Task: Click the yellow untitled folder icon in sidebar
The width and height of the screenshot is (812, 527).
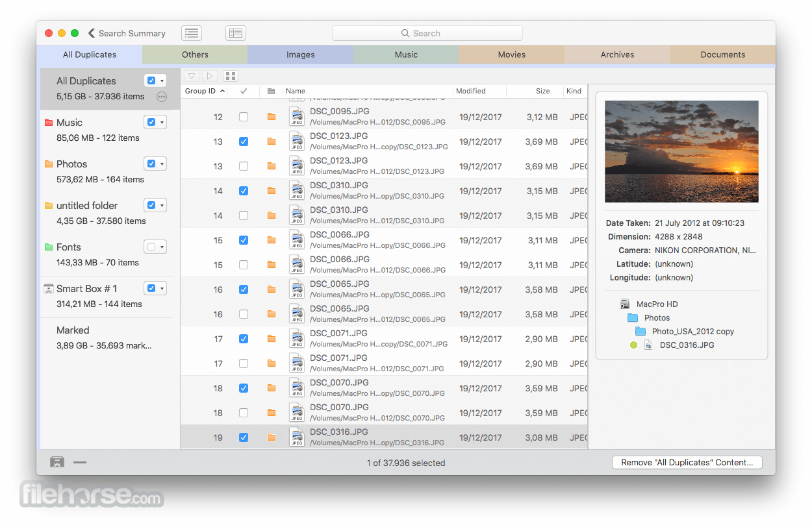Action: coord(49,206)
